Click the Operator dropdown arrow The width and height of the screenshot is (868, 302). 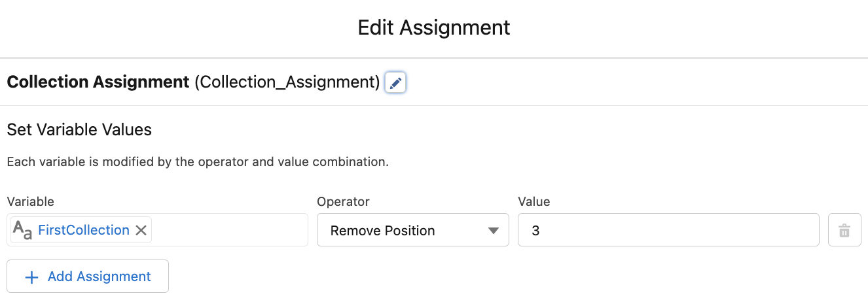[x=493, y=230]
